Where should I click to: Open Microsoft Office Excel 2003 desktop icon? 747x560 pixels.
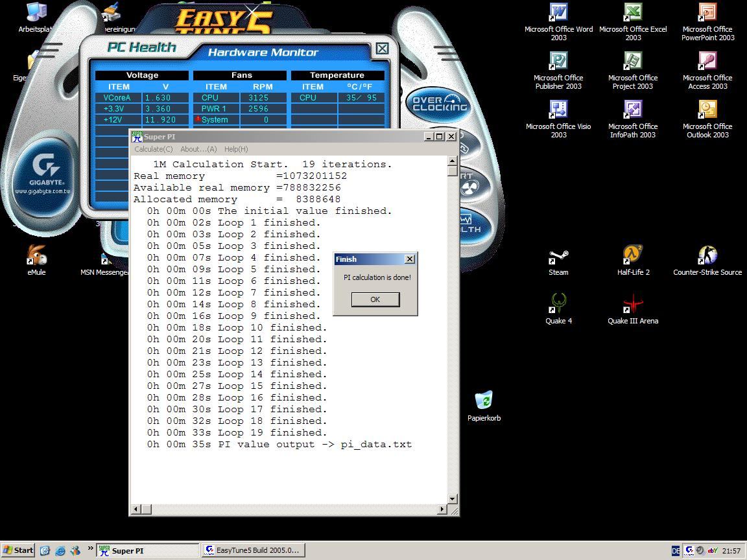(633, 21)
